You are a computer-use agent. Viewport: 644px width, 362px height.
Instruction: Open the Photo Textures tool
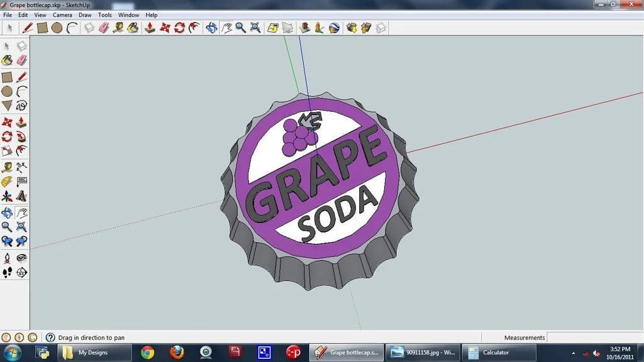[x=319, y=28]
